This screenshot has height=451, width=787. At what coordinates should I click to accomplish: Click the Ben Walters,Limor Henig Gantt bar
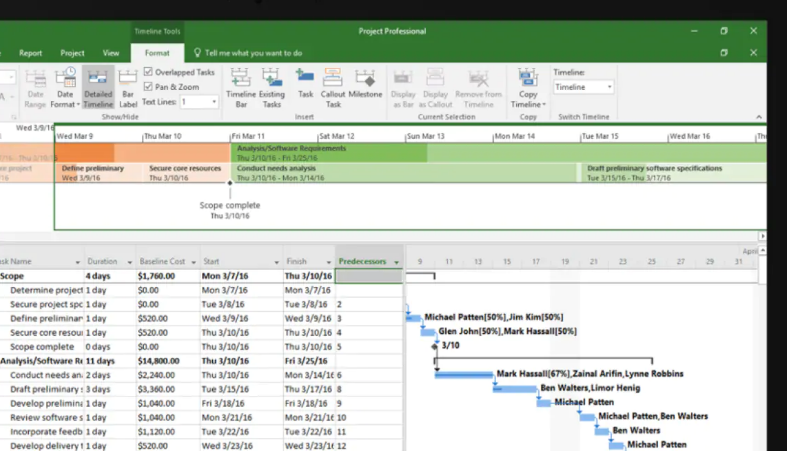515,388
